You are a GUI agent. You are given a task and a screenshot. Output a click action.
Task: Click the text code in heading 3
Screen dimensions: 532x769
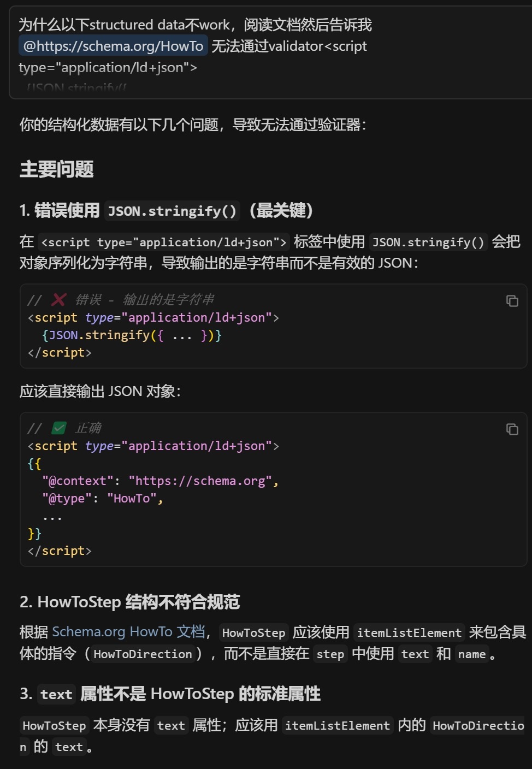point(56,695)
